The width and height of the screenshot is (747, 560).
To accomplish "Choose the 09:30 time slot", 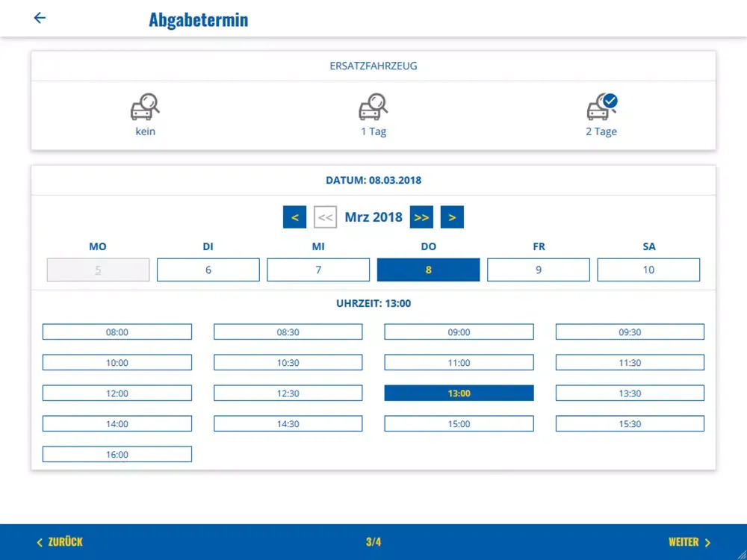I will (x=630, y=332).
